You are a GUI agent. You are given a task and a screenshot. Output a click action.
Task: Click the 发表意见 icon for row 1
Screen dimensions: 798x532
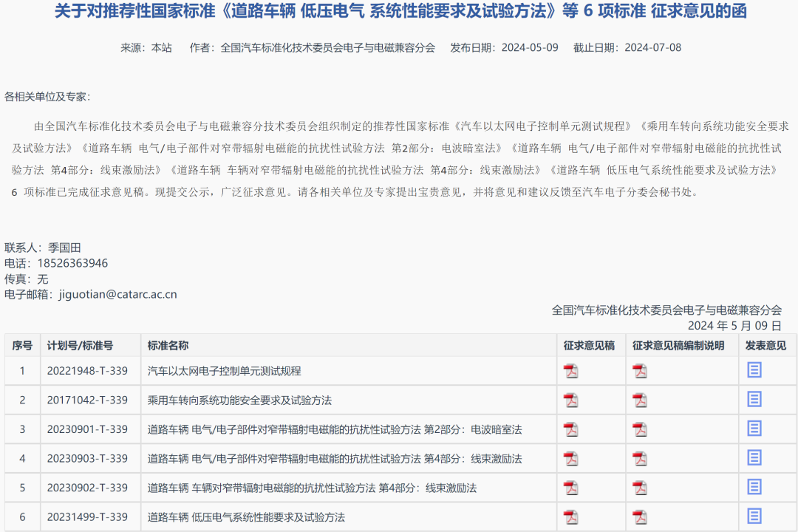(x=754, y=369)
